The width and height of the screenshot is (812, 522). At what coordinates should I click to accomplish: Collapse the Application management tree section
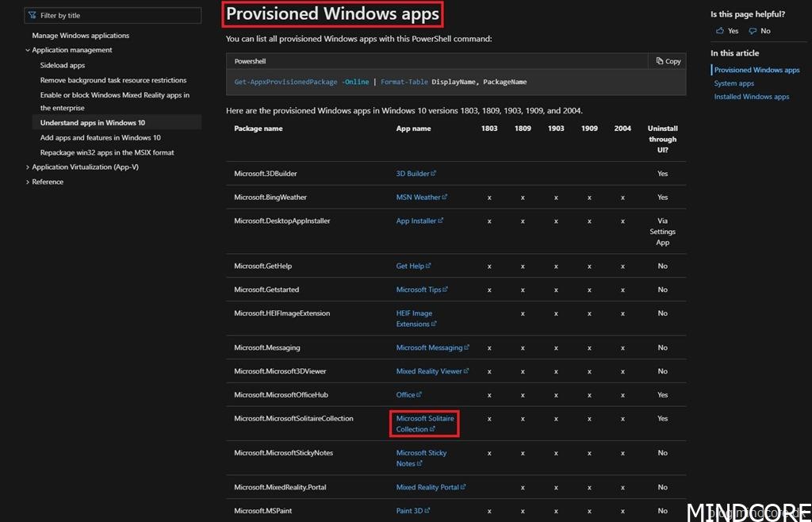(x=28, y=50)
